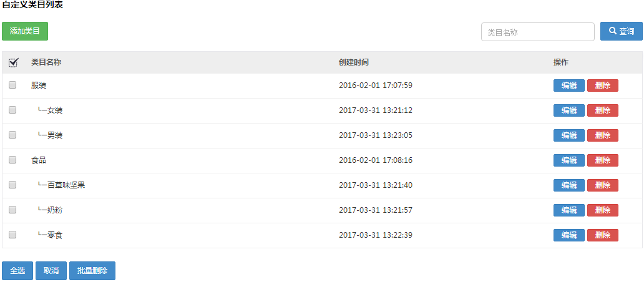Delete the 奶粉 category
The height and width of the screenshot is (282, 644).
click(602, 210)
